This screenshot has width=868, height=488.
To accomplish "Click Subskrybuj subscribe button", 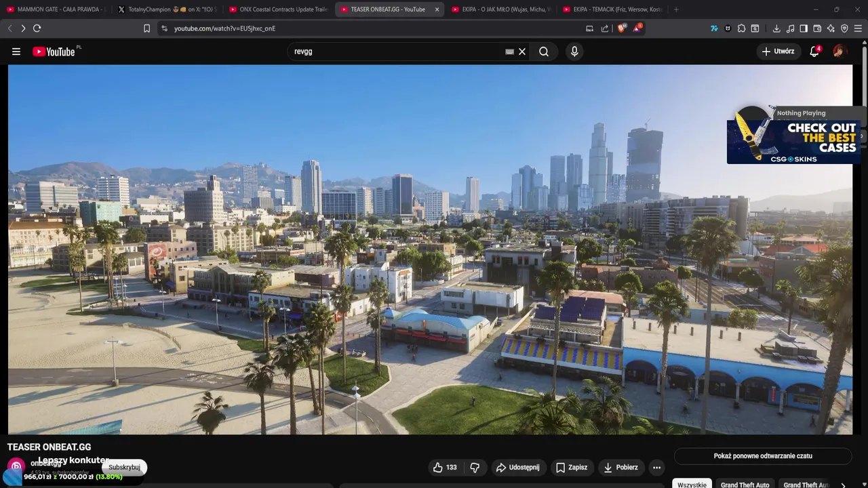I will (124, 467).
